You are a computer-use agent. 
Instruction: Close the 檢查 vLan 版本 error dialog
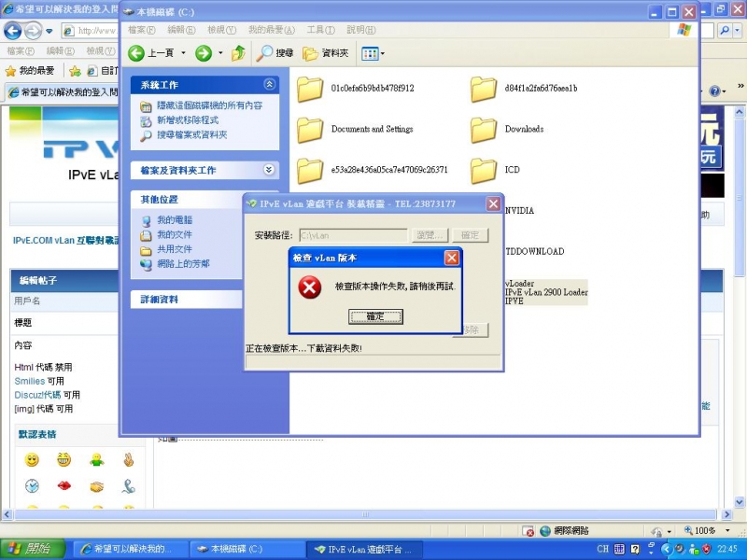point(451,258)
